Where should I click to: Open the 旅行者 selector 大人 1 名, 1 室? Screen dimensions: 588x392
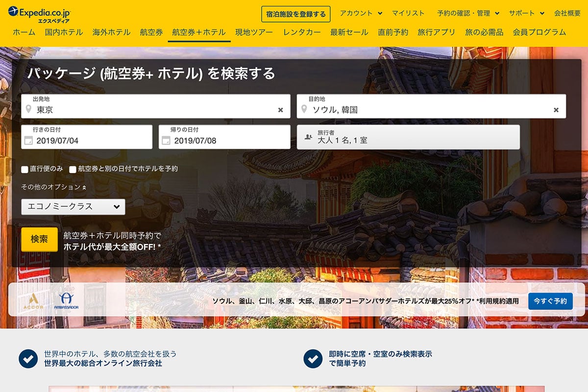pyautogui.click(x=408, y=137)
